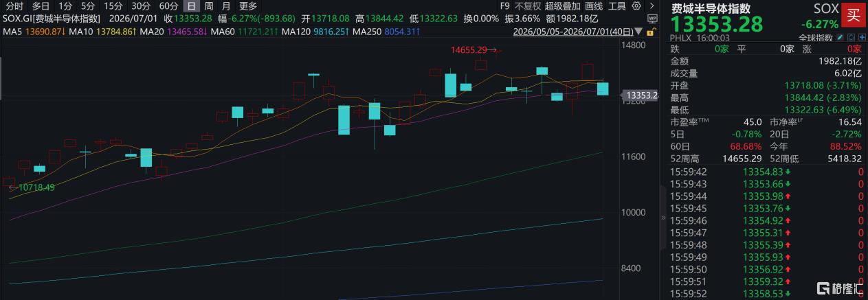Open the 更多 periods dropdown
The height and width of the screenshot is (300, 868).
(x=248, y=6)
